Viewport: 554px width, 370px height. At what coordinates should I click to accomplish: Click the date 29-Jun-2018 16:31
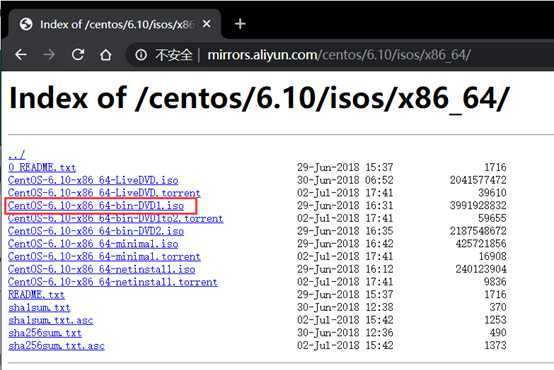click(x=345, y=205)
